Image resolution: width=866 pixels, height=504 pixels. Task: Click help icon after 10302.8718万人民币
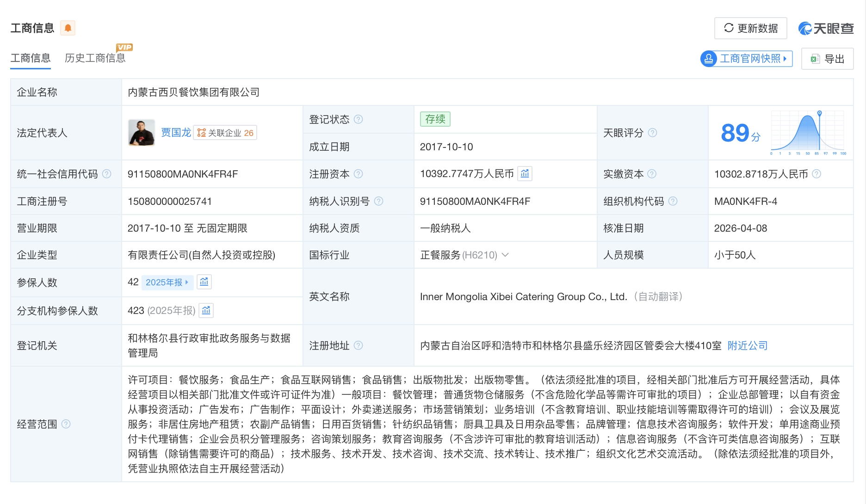(817, 174)
